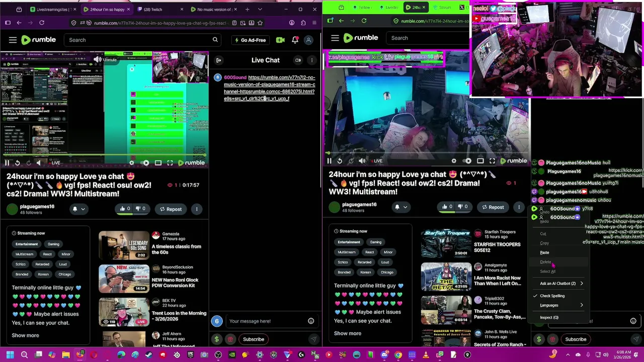
Task: Open the right player settings gear
Action: coord(454,161)
